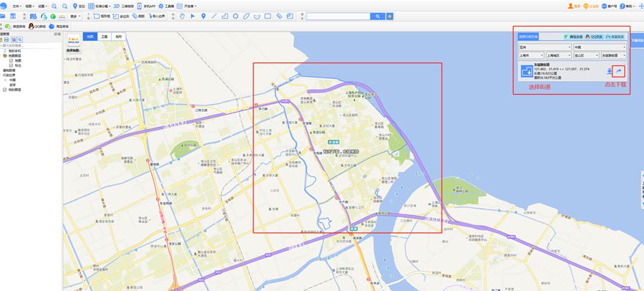
Task: Toggle the 我的图层 checkbox
Action: coord(6,90)
